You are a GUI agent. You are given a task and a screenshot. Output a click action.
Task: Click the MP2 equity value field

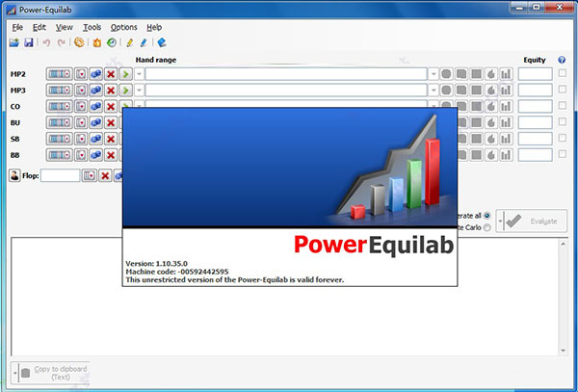pyautogui.click(x=536, y=74)
